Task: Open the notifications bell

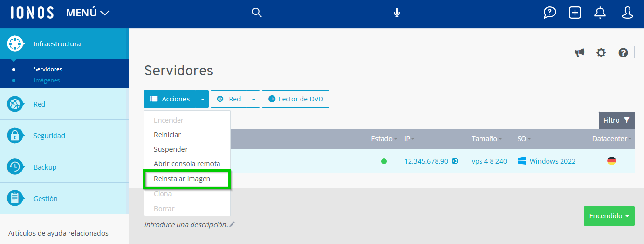Action: click(x=600, y=13)
